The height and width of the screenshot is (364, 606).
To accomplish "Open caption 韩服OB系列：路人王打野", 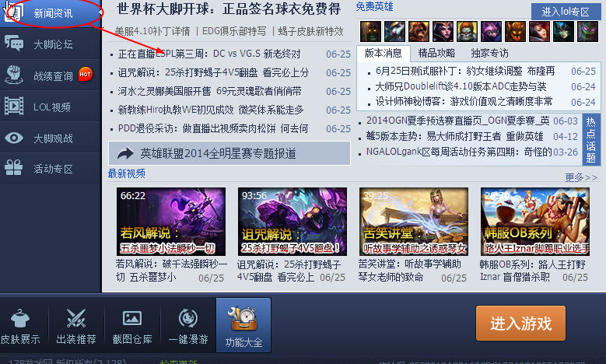I will 533,271.
